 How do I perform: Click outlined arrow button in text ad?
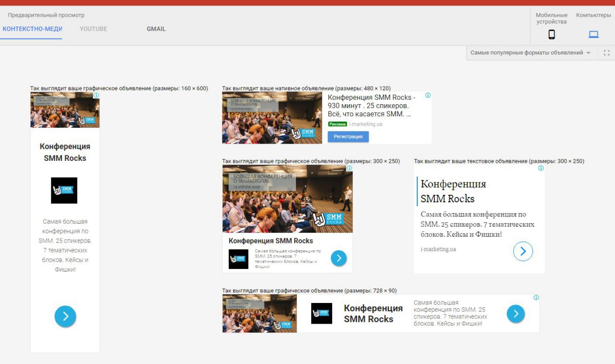523,251
